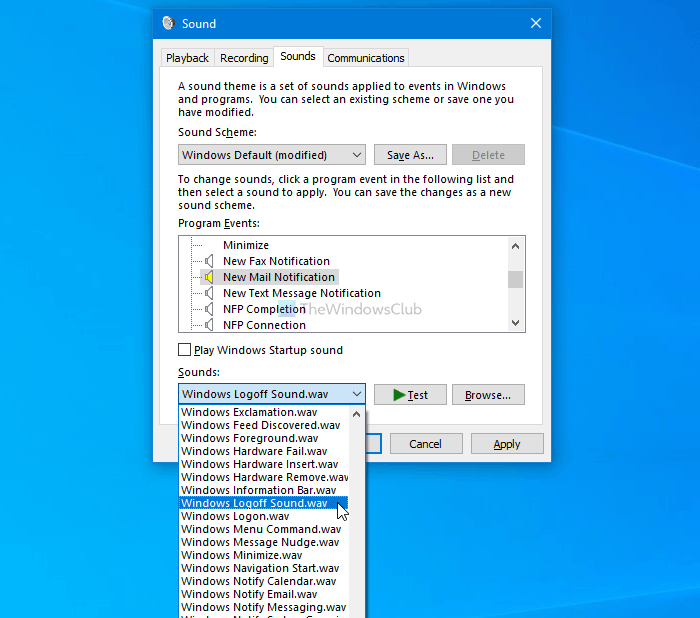Open the Communications tab
The image size is (700, 618).
(366, 58)
